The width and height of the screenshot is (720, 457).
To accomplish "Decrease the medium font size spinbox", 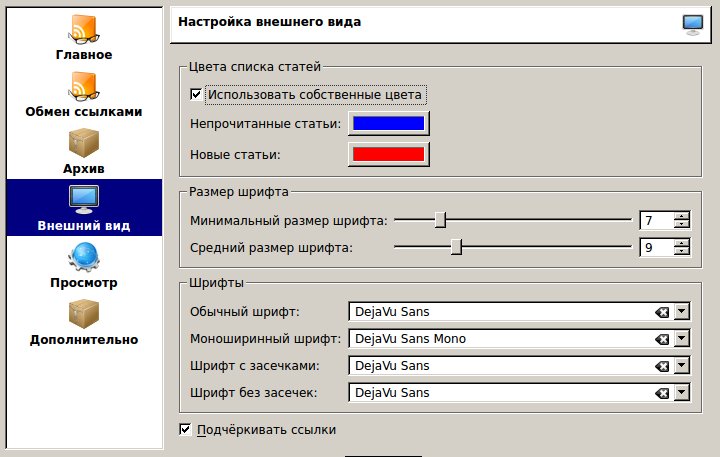I will click(x=682, y=252).
